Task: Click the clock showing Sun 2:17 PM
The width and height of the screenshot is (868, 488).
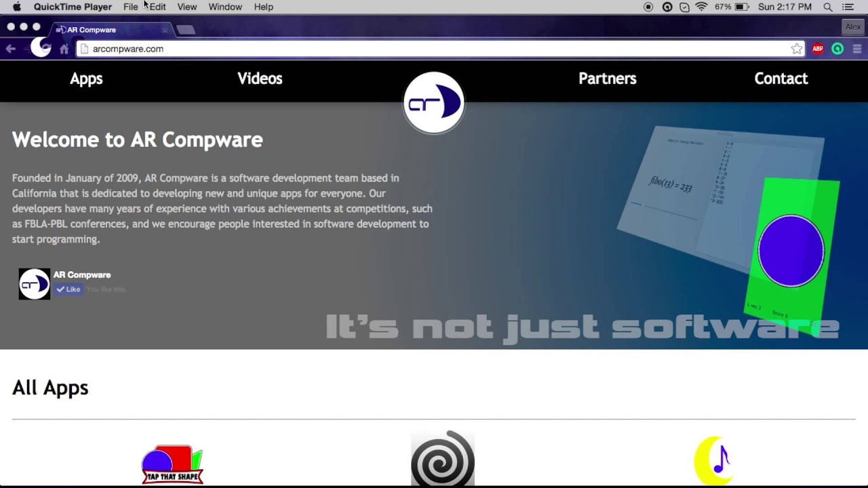Action: point(785,7)
